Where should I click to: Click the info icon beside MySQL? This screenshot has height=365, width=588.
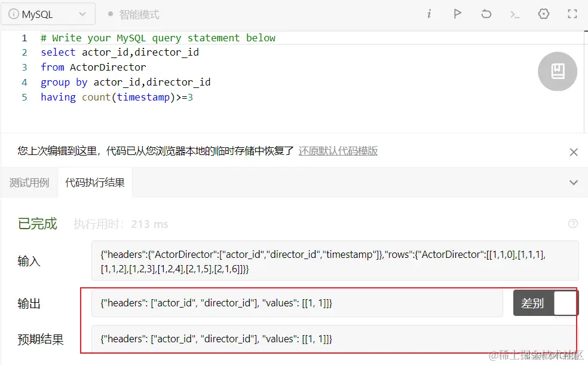pyautogui.click(x=14, y=14)
